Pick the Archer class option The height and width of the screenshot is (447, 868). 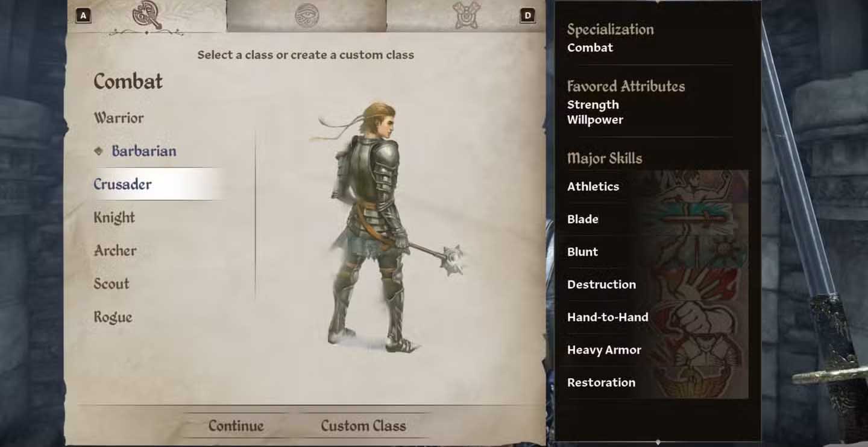click(x=115, y=250)
